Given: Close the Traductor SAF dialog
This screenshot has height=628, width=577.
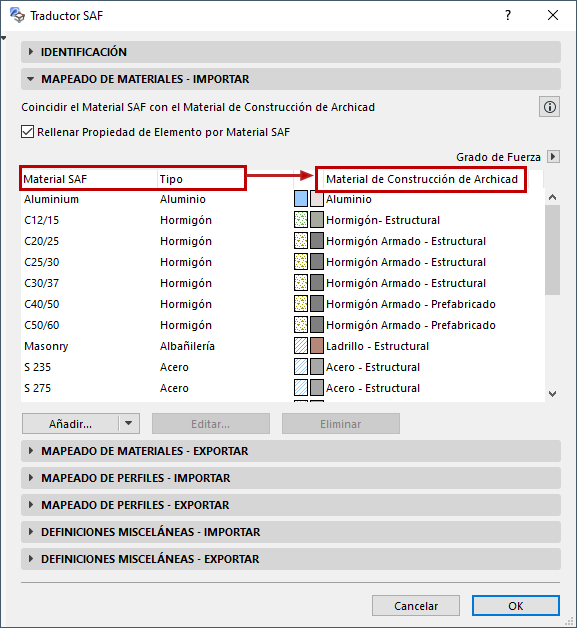Looking at the screenshot, I should tap(553, 15).
